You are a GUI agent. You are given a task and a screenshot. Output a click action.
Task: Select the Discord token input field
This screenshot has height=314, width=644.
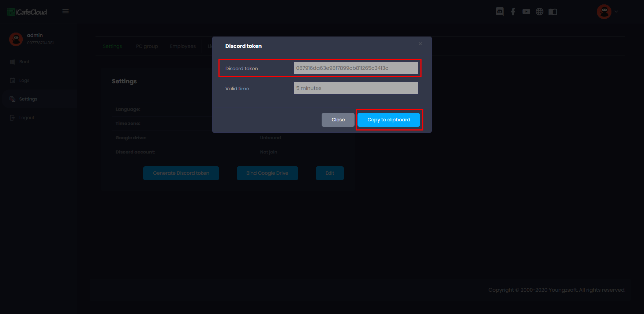click(x=356, y=68)
